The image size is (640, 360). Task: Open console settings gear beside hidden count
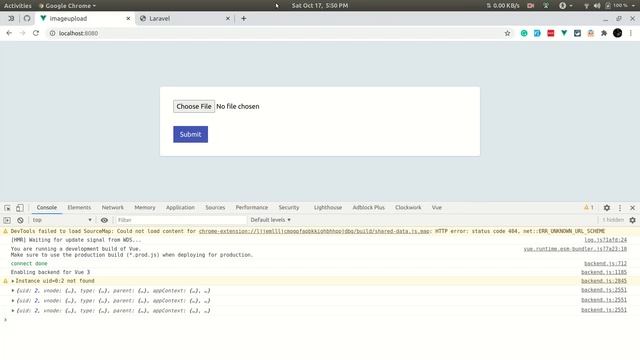coord(632,220)
